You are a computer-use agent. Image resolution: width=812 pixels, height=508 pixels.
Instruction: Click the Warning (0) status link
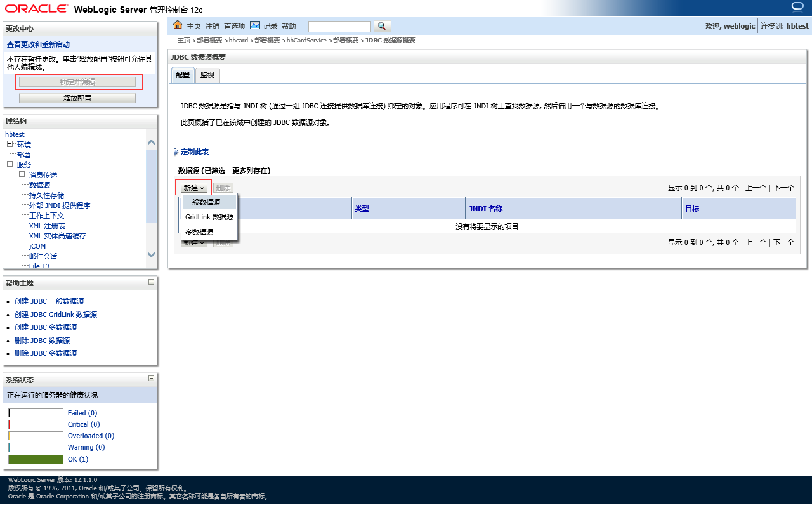(86, 447)
